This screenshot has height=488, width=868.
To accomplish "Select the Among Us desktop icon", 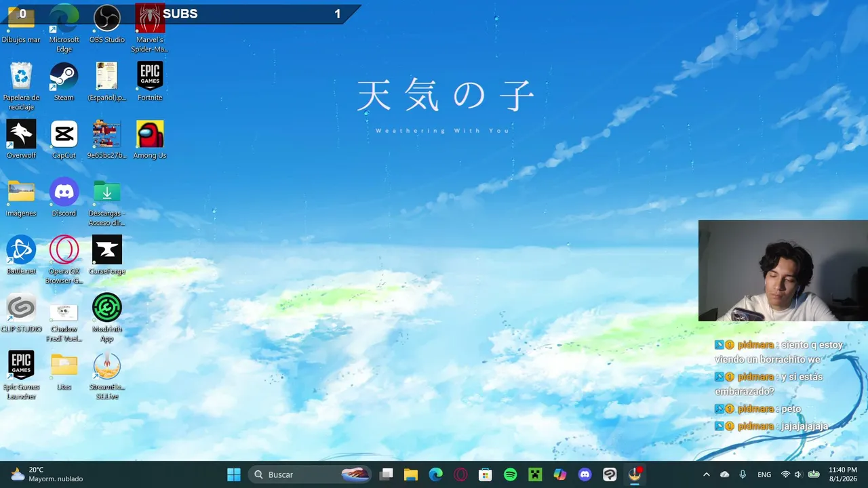I will point(149,140).
